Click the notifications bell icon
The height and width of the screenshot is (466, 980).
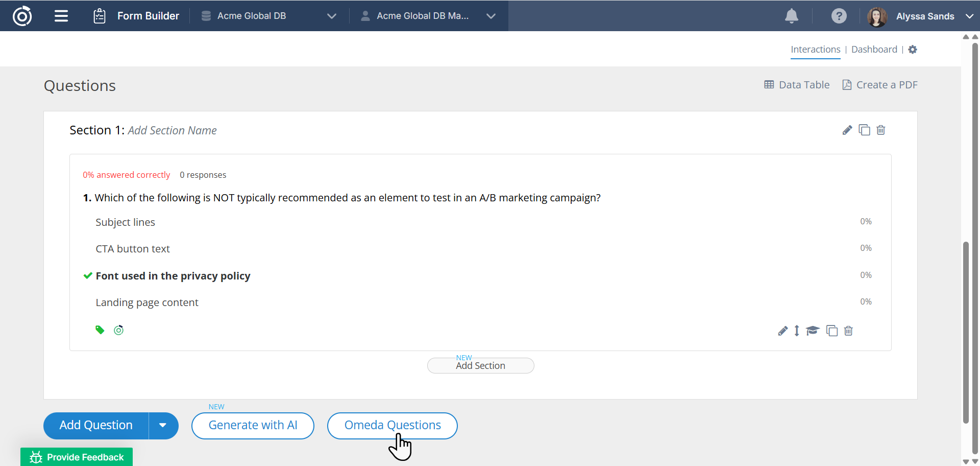tap(791, 16)
